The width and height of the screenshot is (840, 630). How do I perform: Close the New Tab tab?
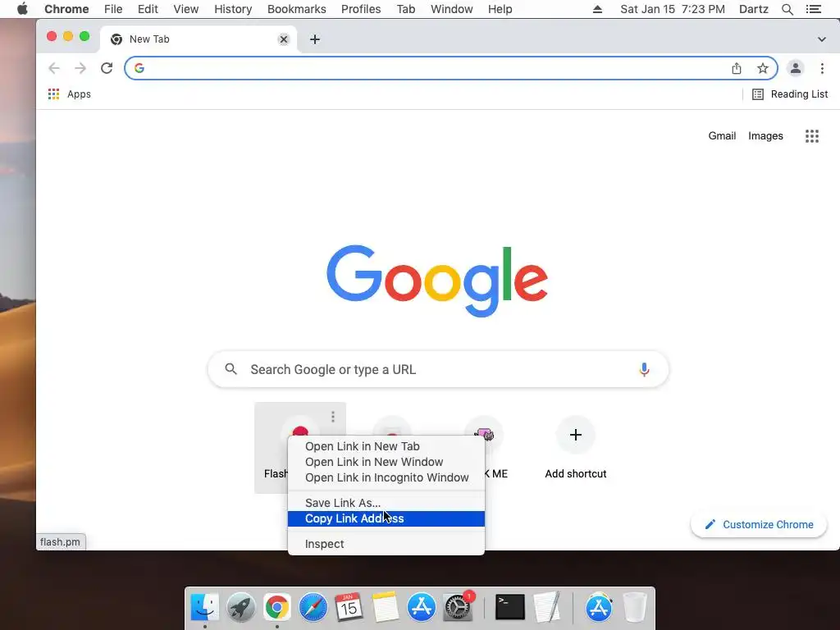click(284, 39)
